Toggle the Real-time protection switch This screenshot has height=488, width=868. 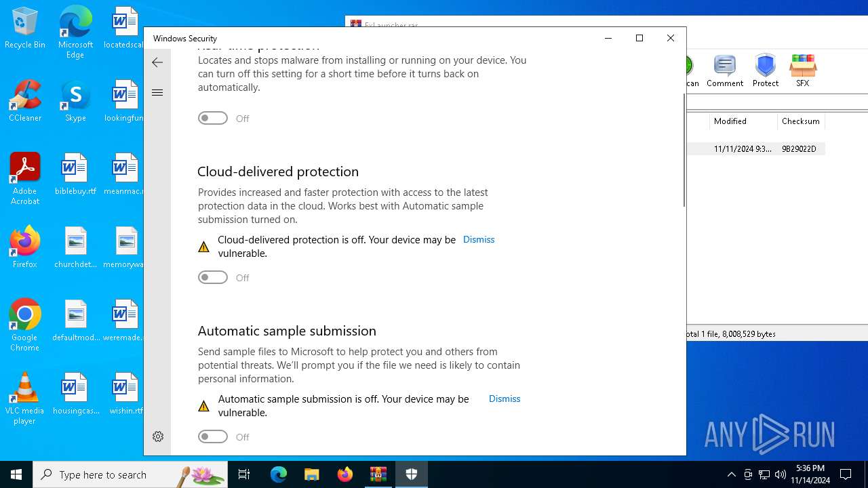(213, 118)
